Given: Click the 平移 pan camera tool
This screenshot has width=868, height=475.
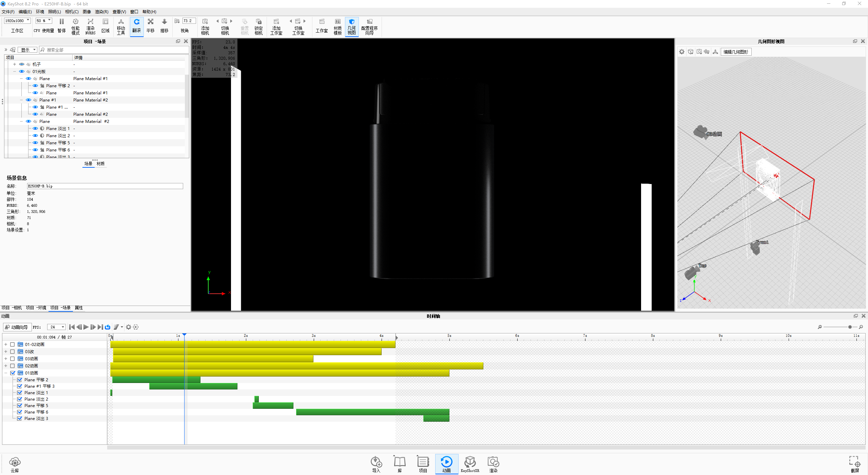Looking at the screenshot, I should [150, 26].
